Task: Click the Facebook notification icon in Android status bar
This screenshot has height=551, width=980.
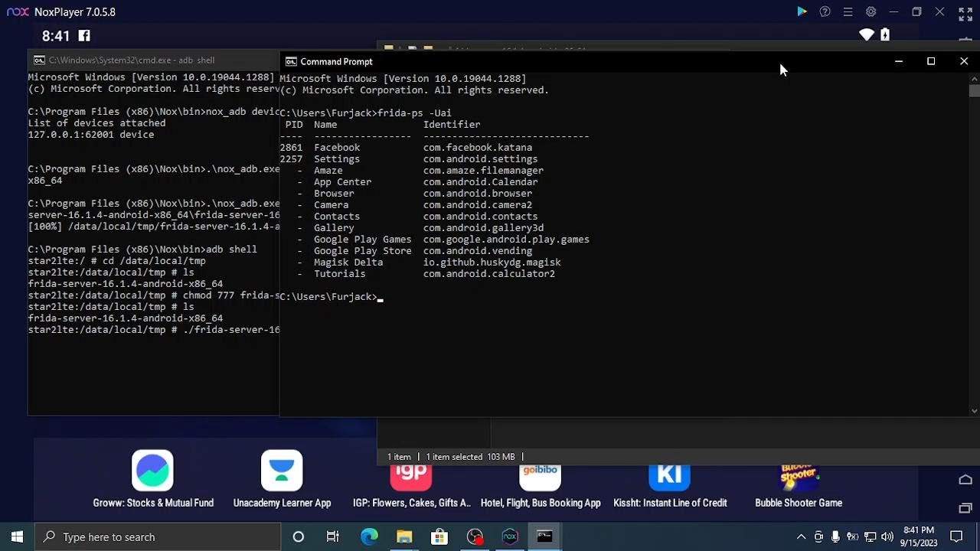Action: coord(84,36)
